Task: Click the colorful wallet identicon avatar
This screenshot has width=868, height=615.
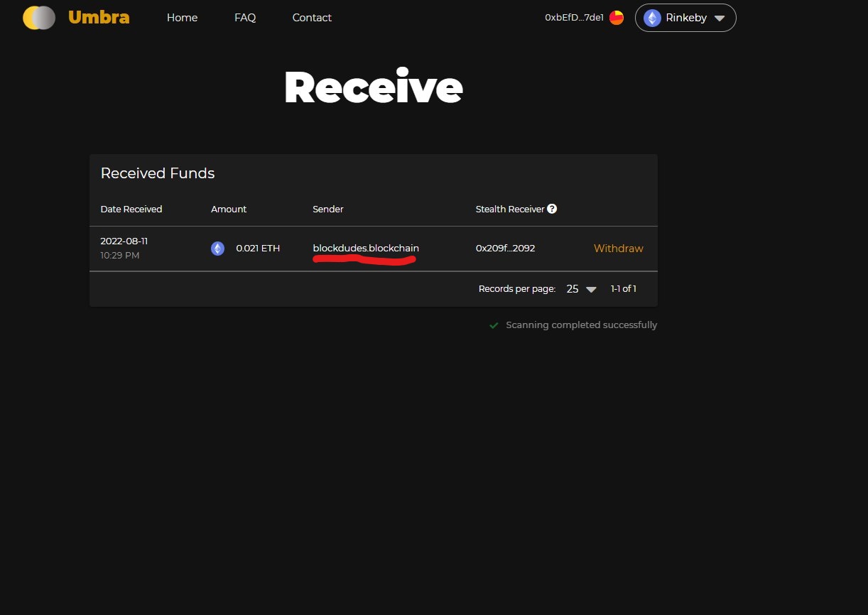Action: click(x=615, y=17)
